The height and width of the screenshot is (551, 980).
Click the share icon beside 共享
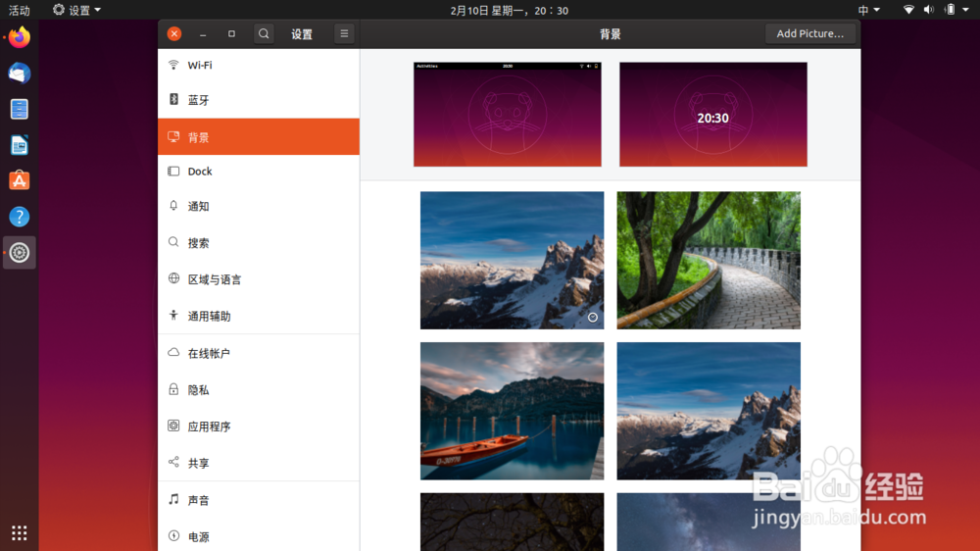pyautogui.click(x=173, y=462)
